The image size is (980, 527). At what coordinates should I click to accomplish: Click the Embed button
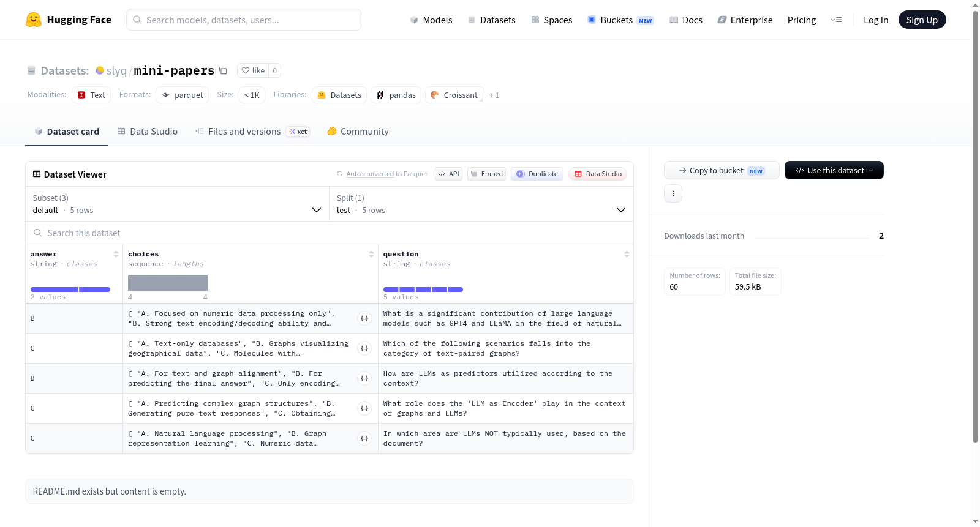(486, 174)
